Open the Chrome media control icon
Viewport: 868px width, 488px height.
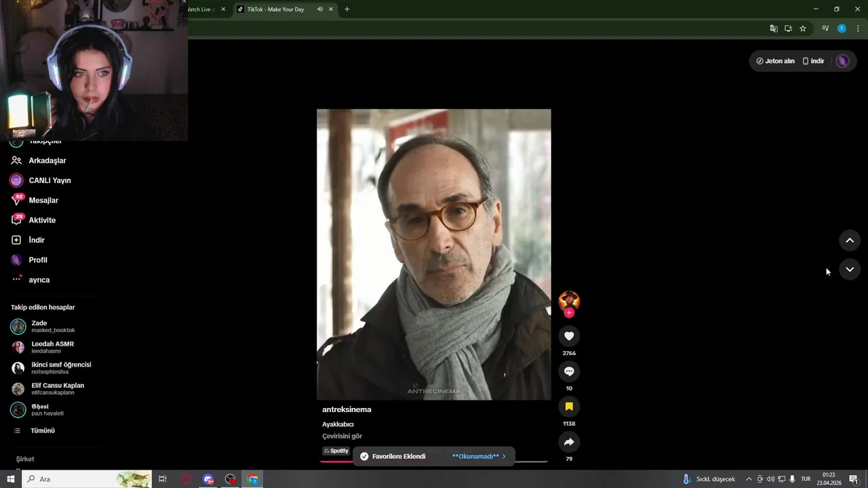825,28
